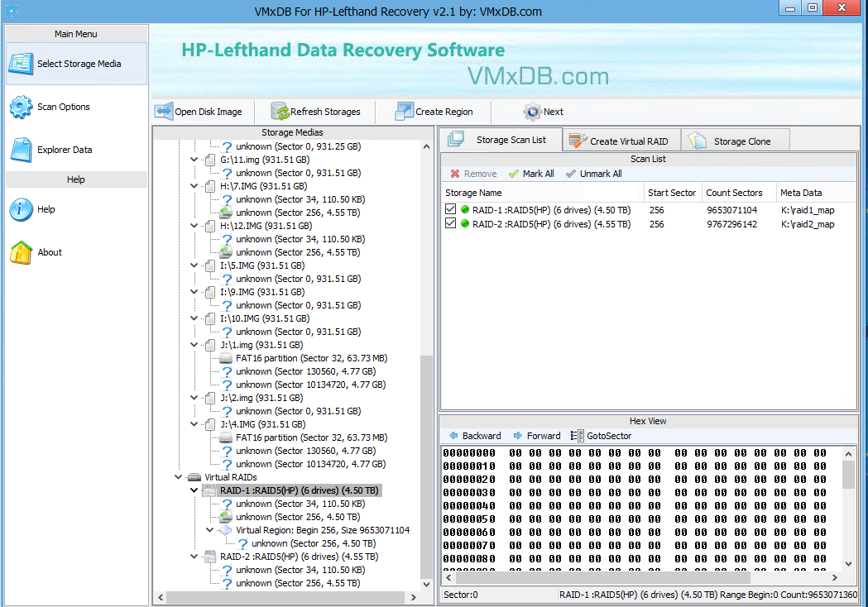Click the Storage Medias horizontal scrollbar thumb

[285, 598]
